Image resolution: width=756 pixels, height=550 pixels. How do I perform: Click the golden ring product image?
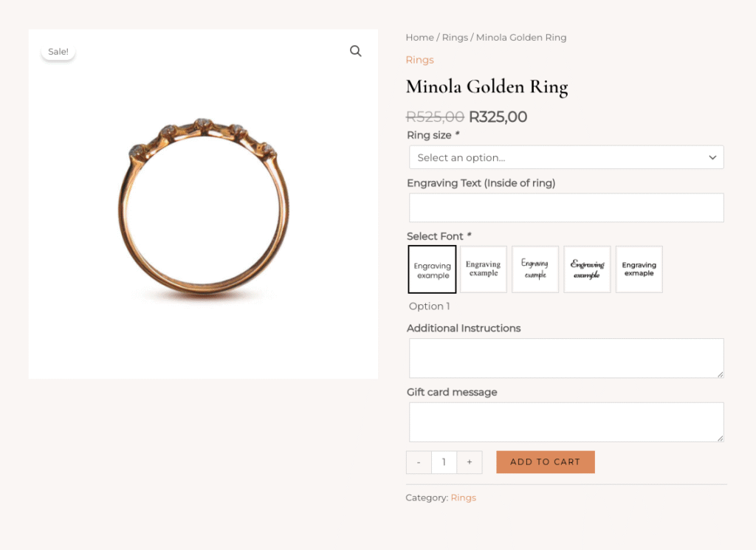pos(203,207)
